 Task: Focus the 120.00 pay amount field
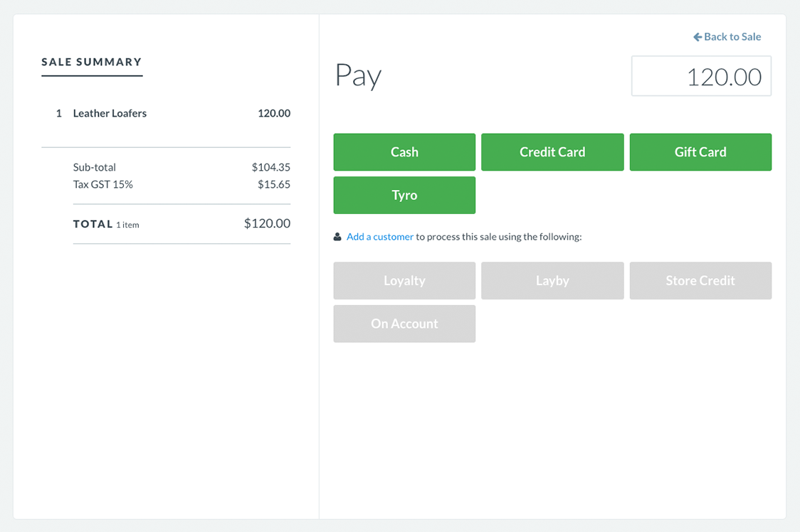[x=702, y=76]
